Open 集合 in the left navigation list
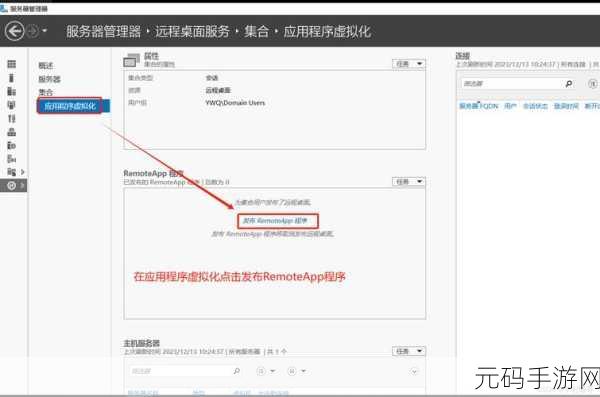600x397 pixels. (x=46, y=92)
